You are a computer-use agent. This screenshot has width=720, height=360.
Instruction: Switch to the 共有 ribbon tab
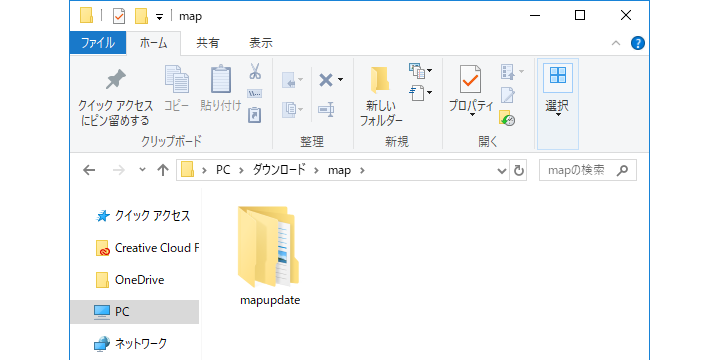(x=208, y=43)
